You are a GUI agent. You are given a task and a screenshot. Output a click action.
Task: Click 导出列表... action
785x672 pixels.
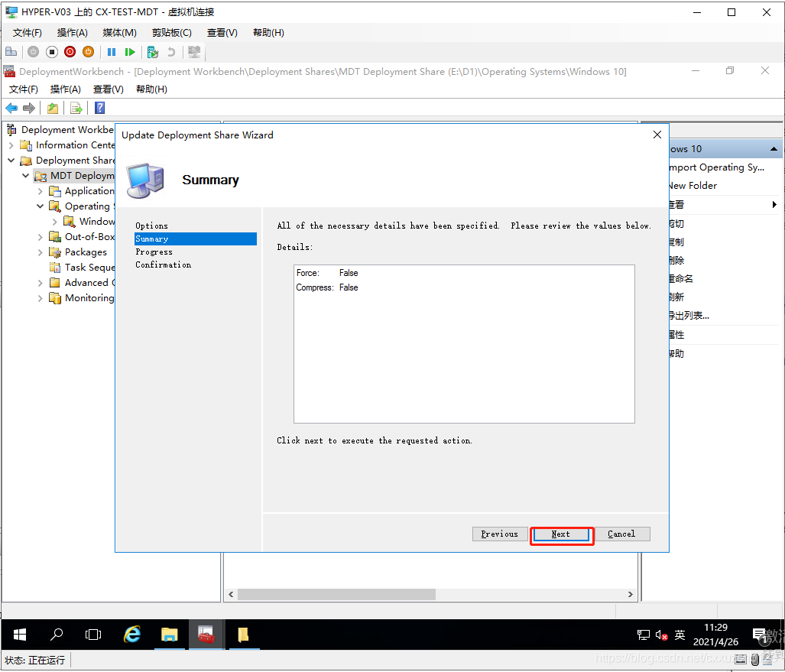689,316
